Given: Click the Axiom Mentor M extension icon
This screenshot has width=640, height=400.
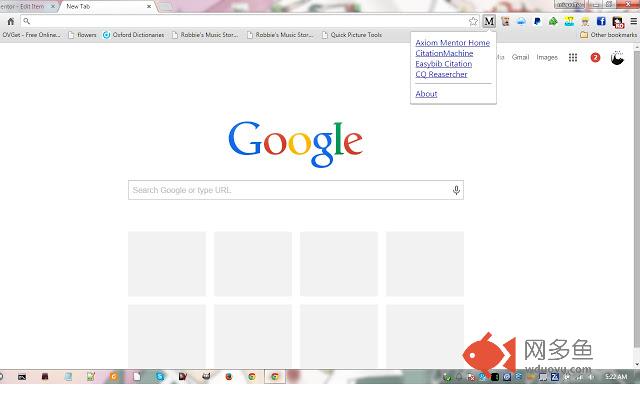Looking at the screenshot, I should [x=489, y=21].
